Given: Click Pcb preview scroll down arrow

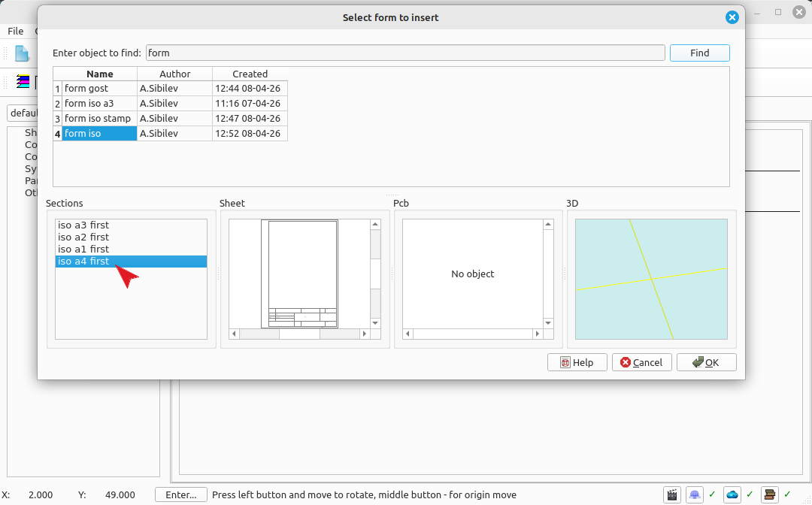Looking at the screenshot, I should [548, 323].
